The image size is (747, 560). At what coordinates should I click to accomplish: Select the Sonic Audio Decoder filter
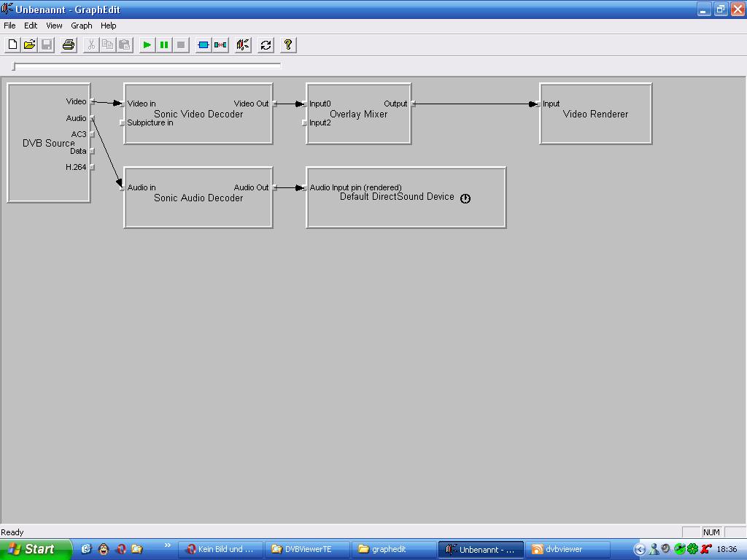click(198, 198)
